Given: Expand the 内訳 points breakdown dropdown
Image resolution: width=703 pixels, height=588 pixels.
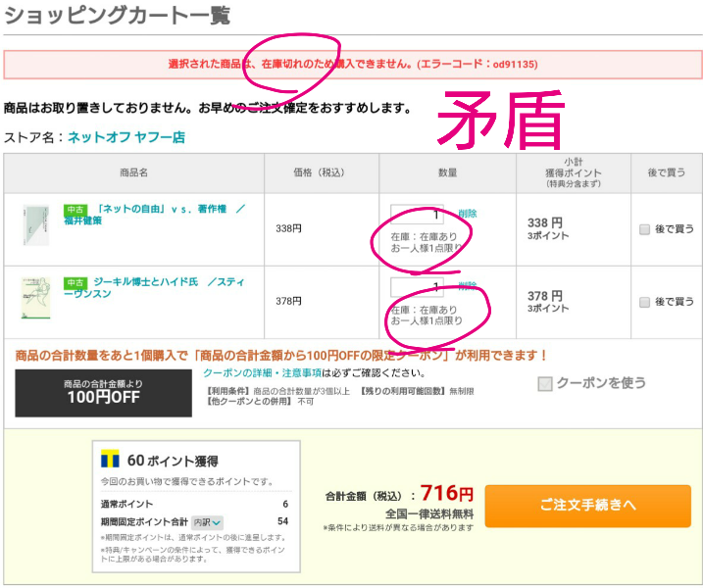Looking at the screenshot, I should click(207, 522).
